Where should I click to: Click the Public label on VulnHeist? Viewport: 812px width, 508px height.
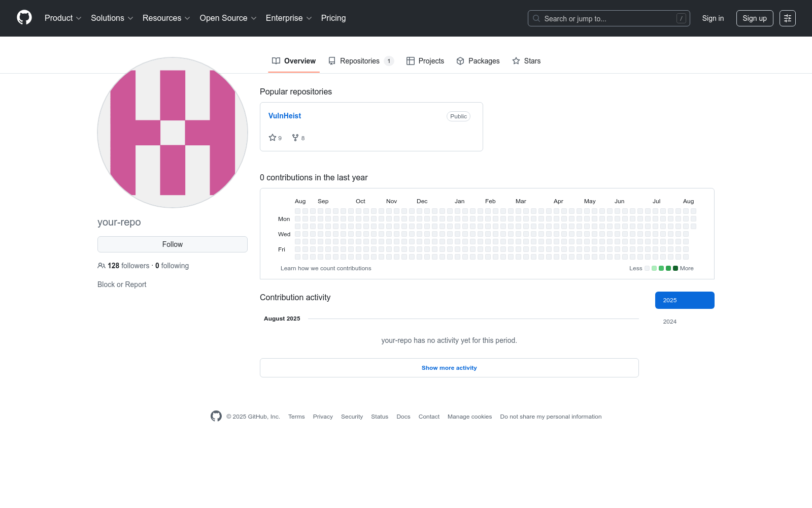[x=458, y=116]
